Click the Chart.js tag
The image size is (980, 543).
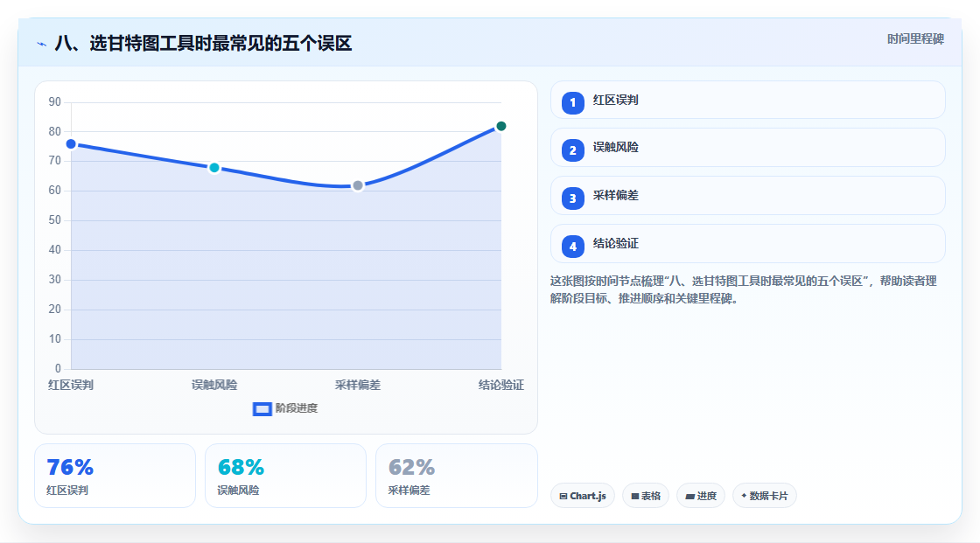583,496
